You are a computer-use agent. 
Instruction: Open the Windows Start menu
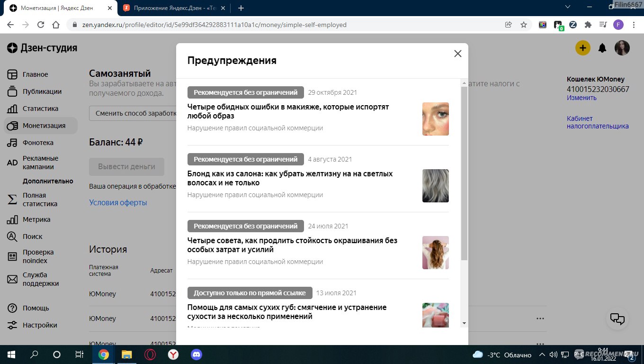11,355
